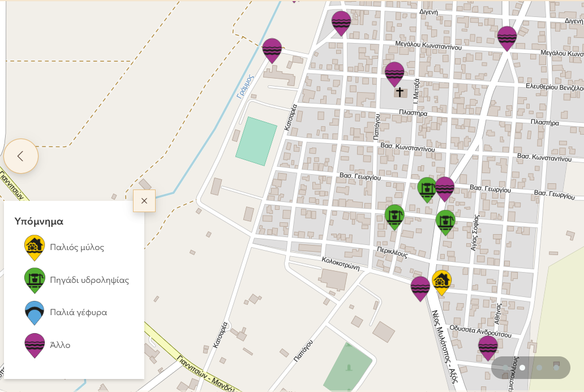
Task: Click green well marker left of Αγίας Σοφίας
Action: [x=446, y=221]
